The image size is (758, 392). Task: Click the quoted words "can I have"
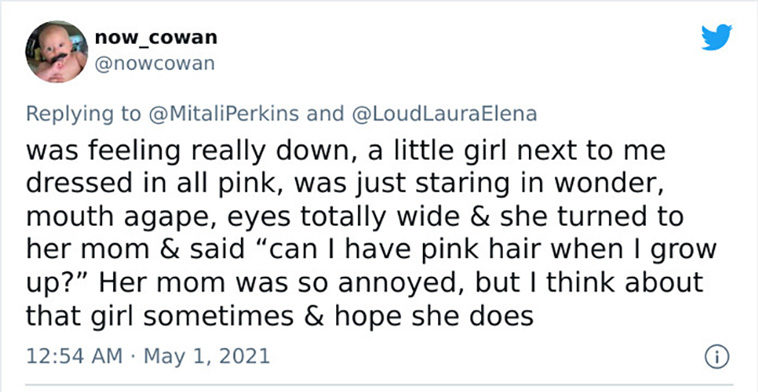pos(325,250)
